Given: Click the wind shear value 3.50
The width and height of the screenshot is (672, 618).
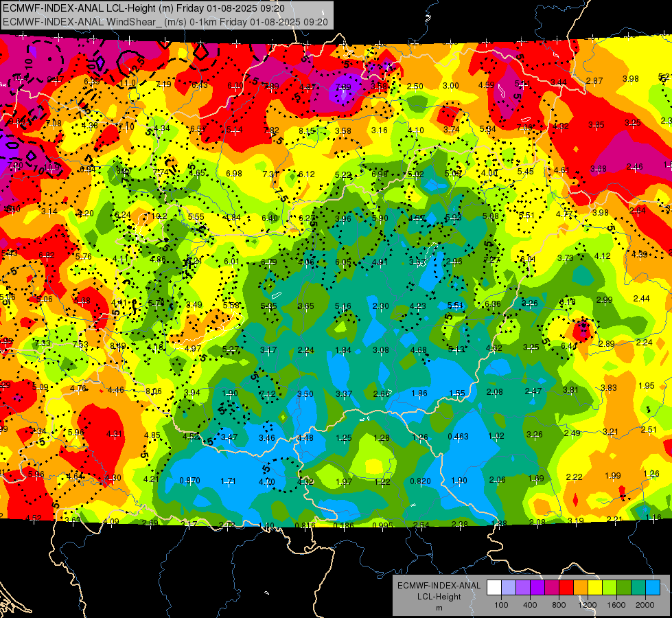Looking at the screenshot, I should (305, 393).
